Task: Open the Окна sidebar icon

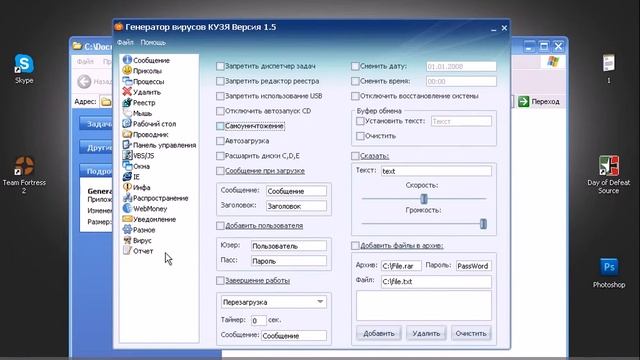Action: [x=127, y=166]
